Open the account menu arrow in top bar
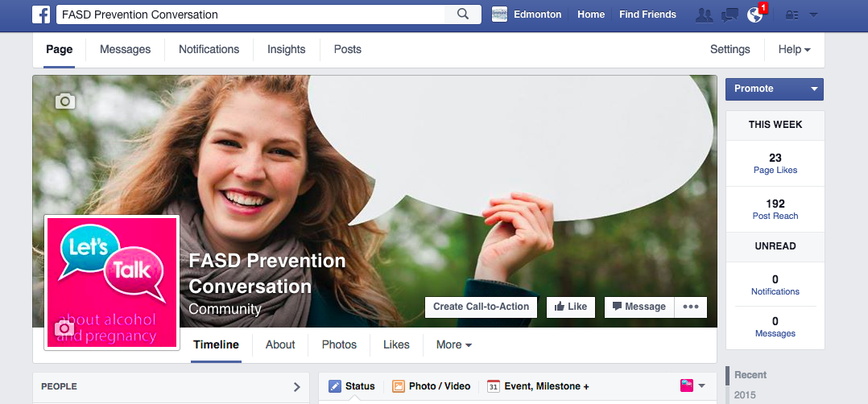 [x=813, y=14]
